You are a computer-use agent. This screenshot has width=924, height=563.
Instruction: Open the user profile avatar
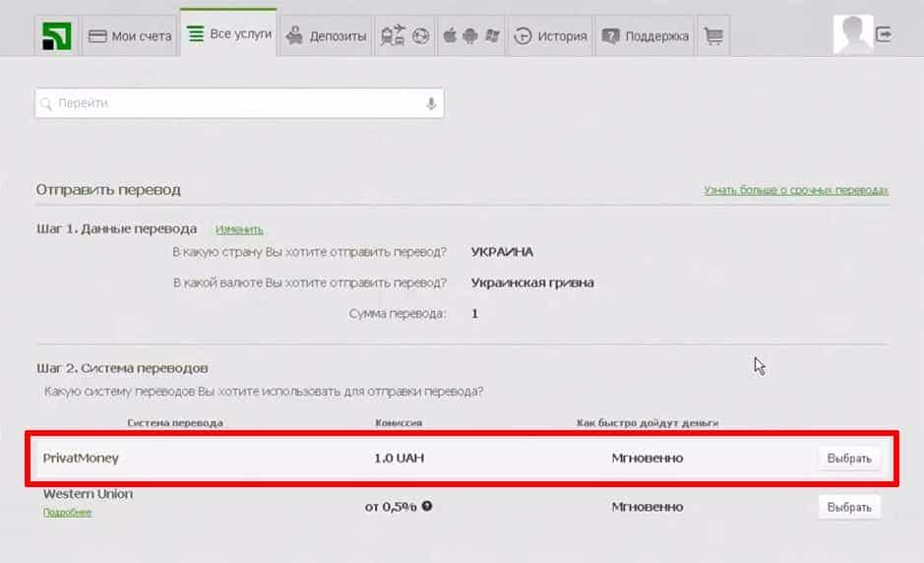852,34
